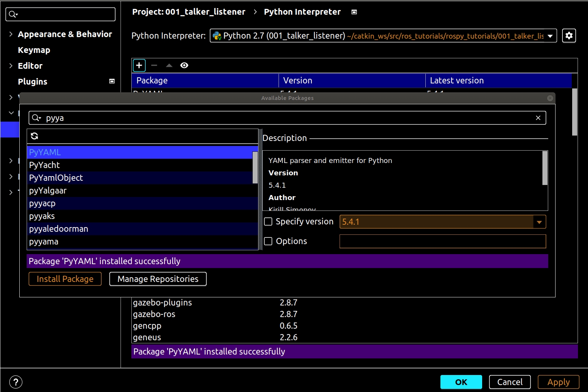Viewport: 588px width, 392px height.
Task: Click the Cancel button
Action: (510, 382)
